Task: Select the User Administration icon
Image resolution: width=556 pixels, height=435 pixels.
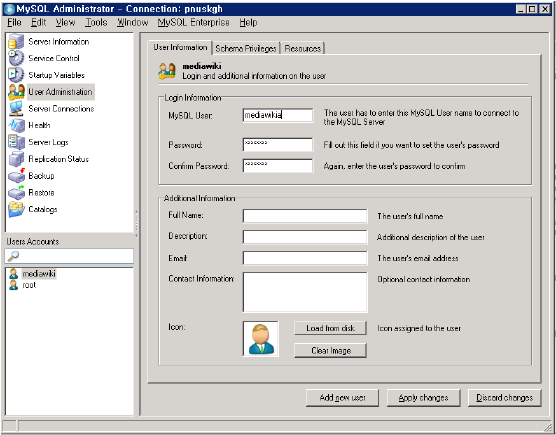Action: point(16,92)
